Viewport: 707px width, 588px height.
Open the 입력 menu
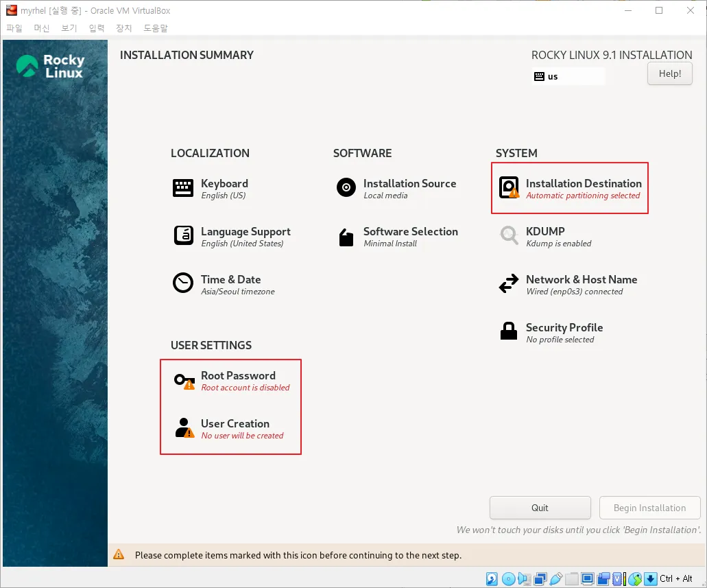click(97, 28)
